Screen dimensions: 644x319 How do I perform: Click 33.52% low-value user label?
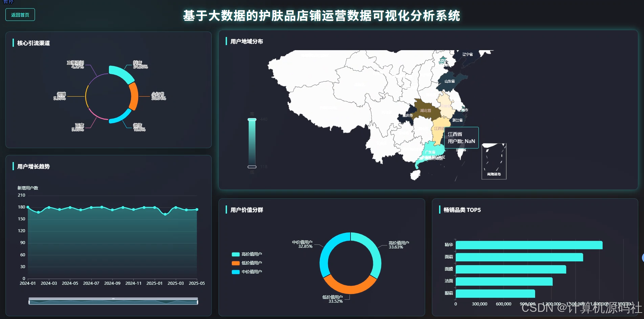pyautogui.click(x=336, y=301)
